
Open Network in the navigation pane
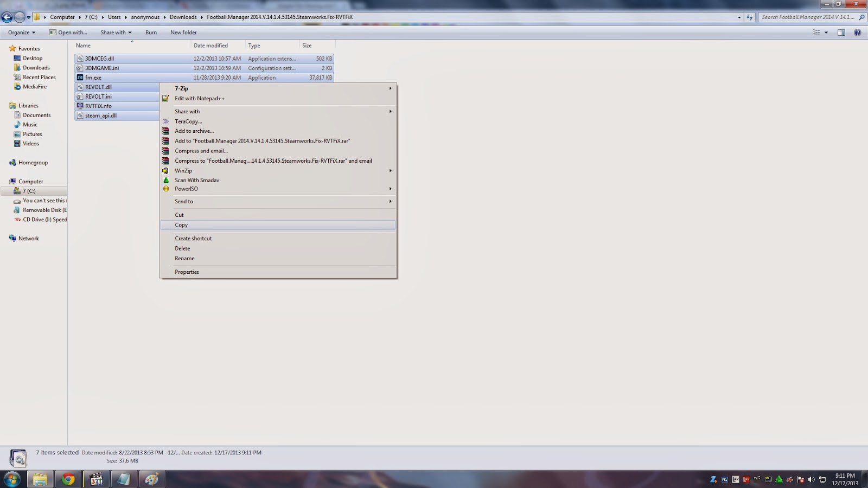click(29, 239)
